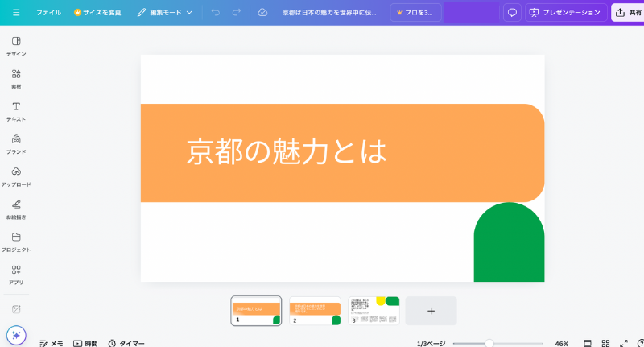Add a new page with plus button
644x347 pixels.
pyautogui.click(x=431, y=311)
